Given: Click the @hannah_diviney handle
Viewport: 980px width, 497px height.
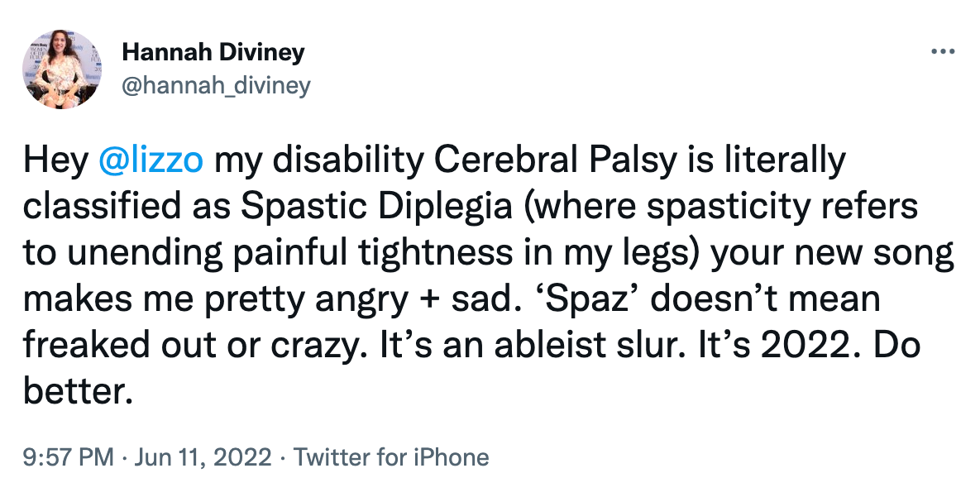Looking at the screenshot, I should [x=216, y=86].
